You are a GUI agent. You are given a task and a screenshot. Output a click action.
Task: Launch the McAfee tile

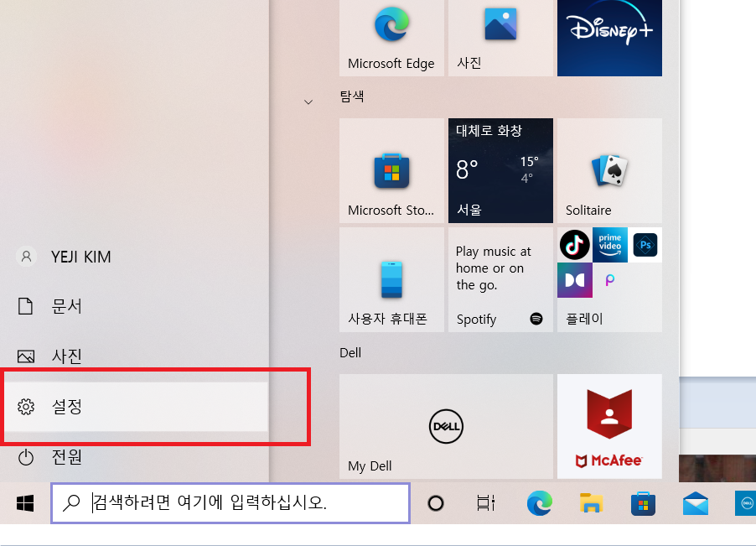pyautogui.click(x=609, y=426)
